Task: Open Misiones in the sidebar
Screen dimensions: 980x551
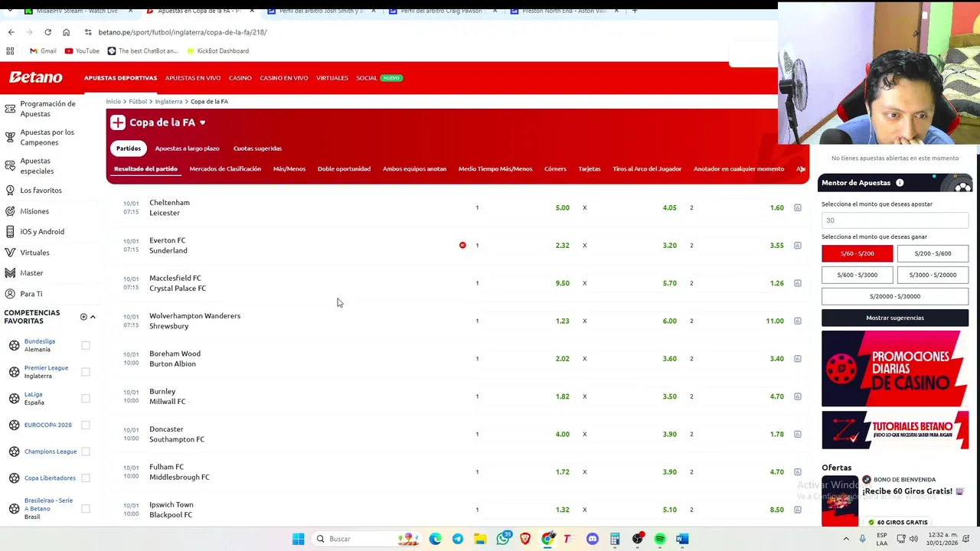Action: tap(34, 211)
